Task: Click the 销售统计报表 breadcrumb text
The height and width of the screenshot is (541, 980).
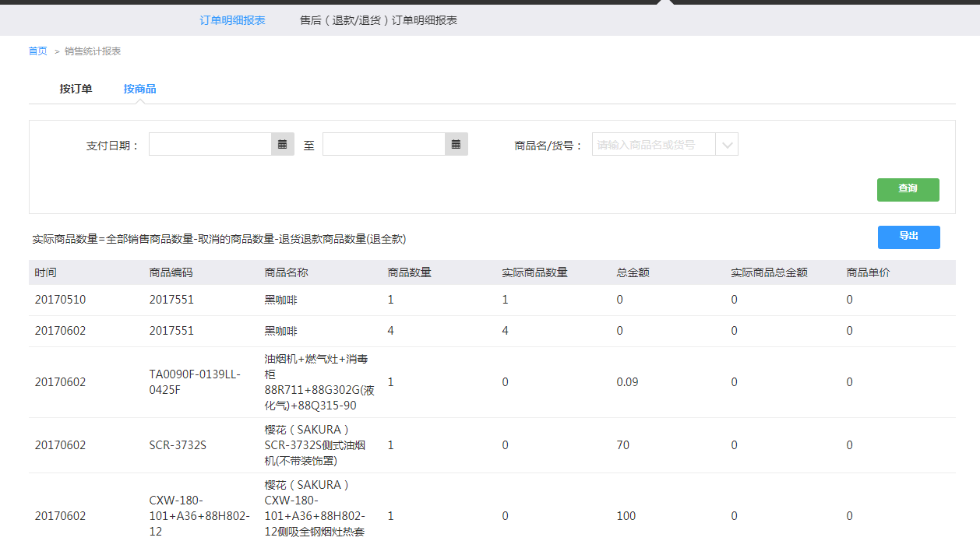Action: tap(93, 51)
